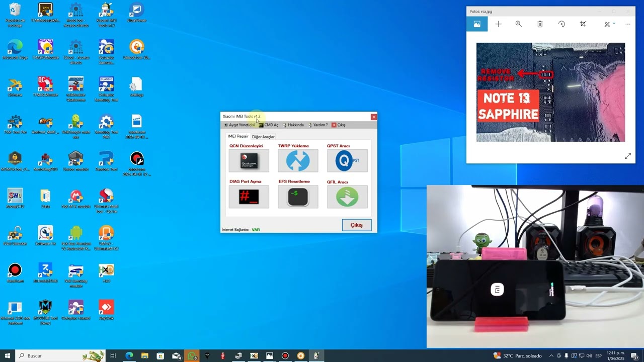Open Samsung Tool PRO desktop shortcut
Image resolution: width=644 pixels, height=362 pixels.
point(106,127)
